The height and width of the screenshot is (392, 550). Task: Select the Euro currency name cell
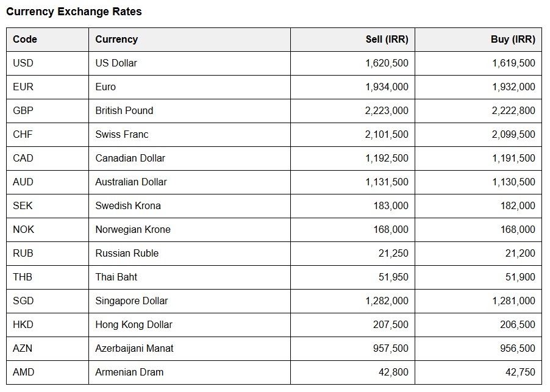coord(105,87)
